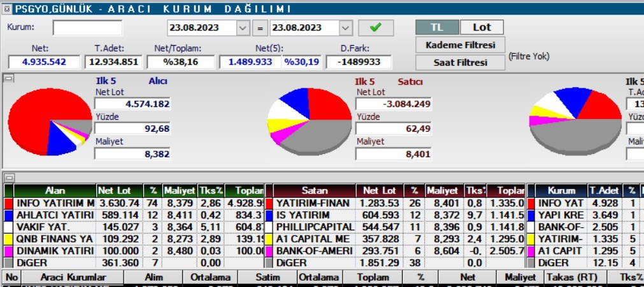Click the Alim column header
Screen dimensions: 644x287
click(154, 277)
